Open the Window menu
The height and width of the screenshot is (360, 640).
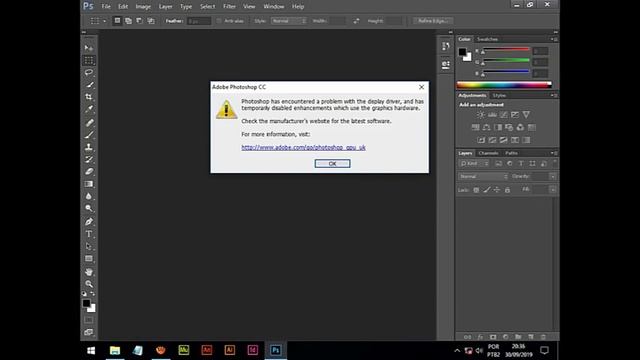[x=273, y=7]
